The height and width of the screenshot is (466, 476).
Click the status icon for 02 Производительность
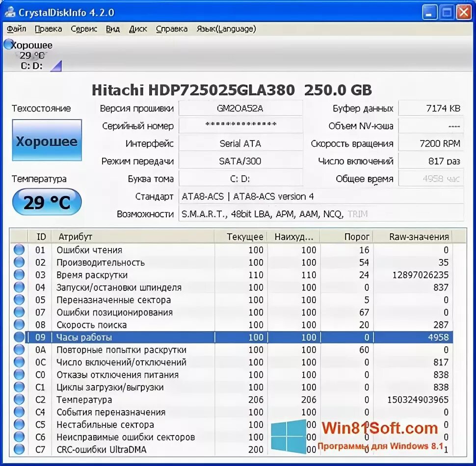pos(19,262)
